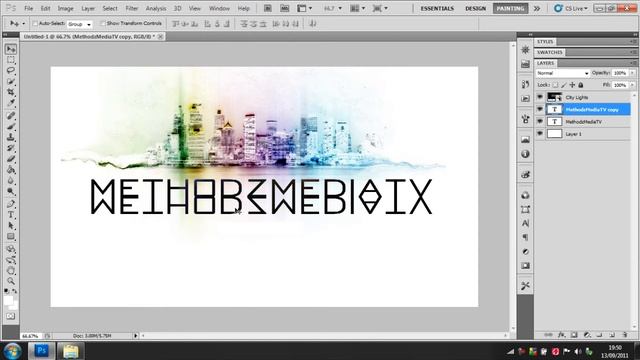640x360 pixels.
Task: Select the Dodge tool
Action: coord(11,191)
